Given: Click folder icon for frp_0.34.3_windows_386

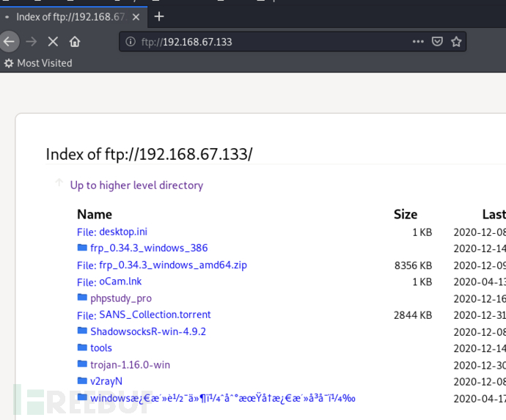Looking at the screenshot, I should [82, 248].
